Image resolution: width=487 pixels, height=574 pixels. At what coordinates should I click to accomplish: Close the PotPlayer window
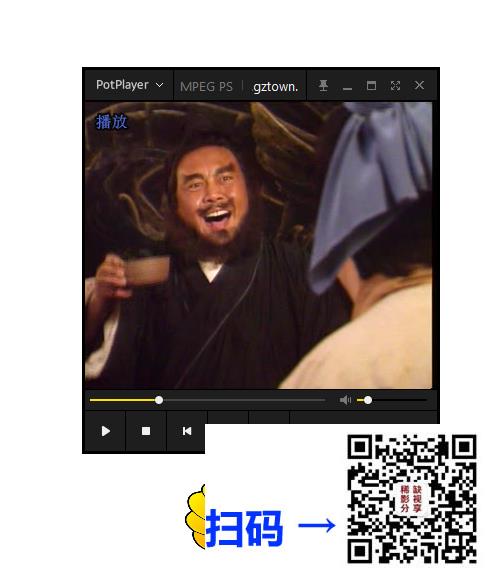(419, 85)
